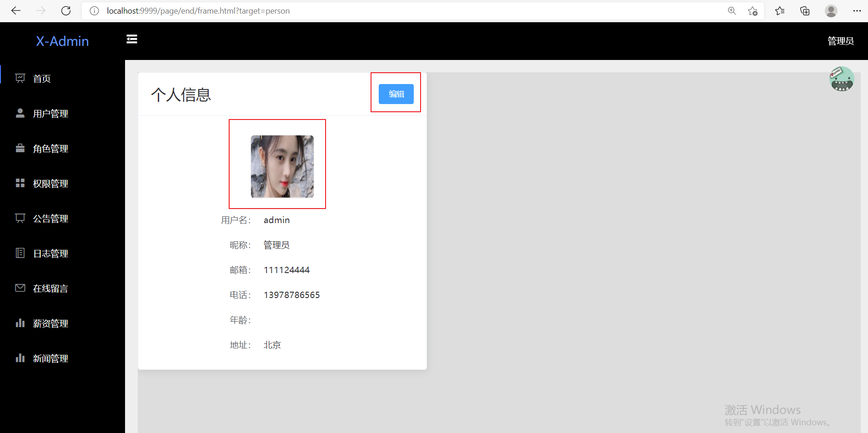Click the browser profile avatar icon
This screenshot has width=868, height=433.
[x=831, y=11]
